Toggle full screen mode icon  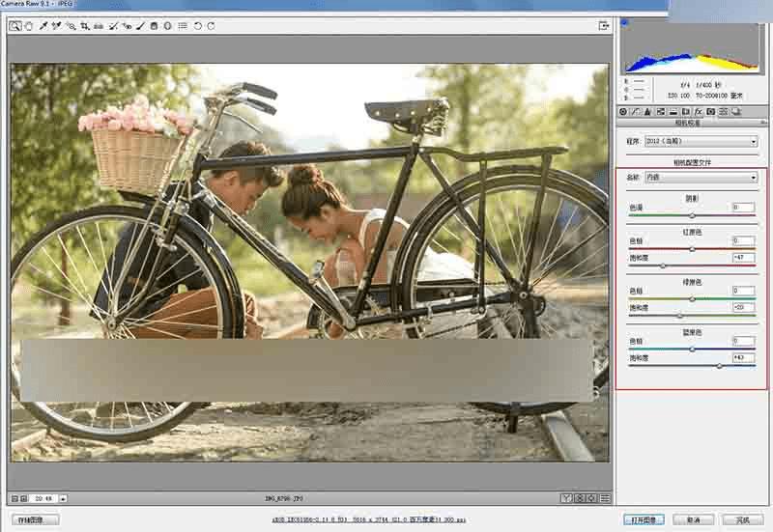coord(604,26)
